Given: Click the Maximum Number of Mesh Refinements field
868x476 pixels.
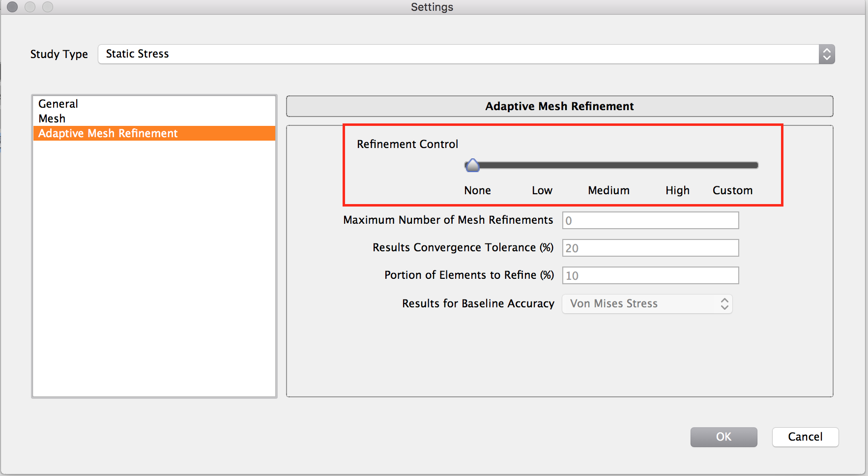Looking at the screenshot, I should tap(650, 220).
